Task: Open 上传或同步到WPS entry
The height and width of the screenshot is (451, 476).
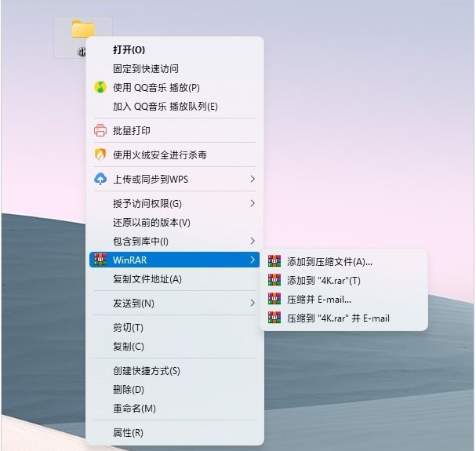Action: [175, 179]
